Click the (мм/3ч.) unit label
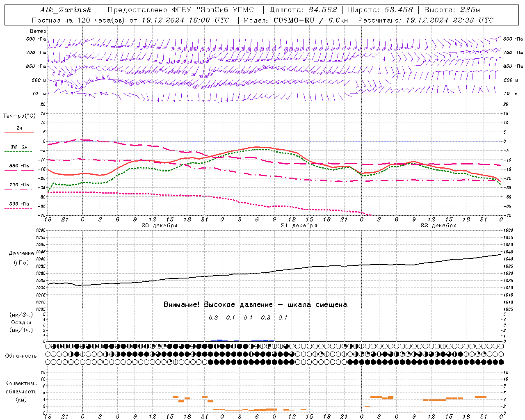Screen dimensions: 525x420 coord(21,315)
